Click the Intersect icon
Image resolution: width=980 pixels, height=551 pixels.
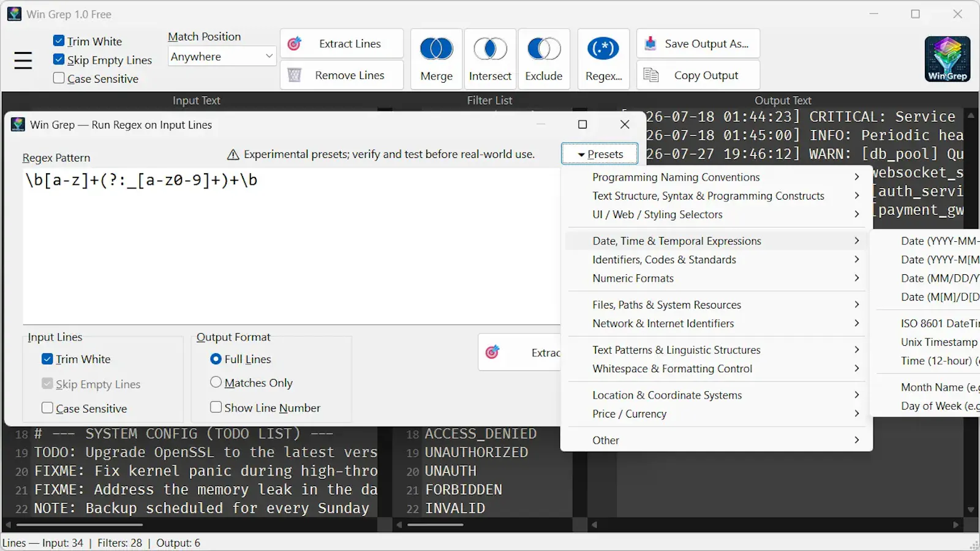490,49
